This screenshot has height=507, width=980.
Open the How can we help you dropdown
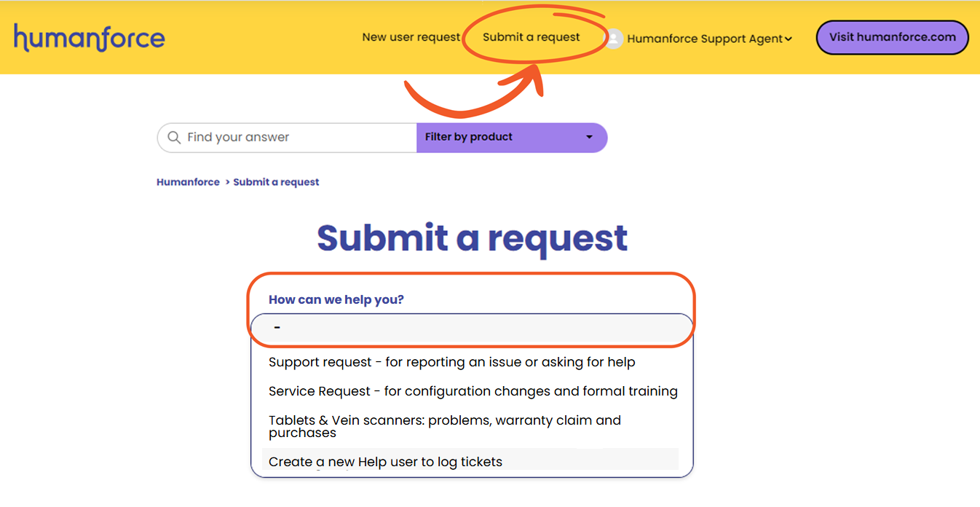pos(472,329)
